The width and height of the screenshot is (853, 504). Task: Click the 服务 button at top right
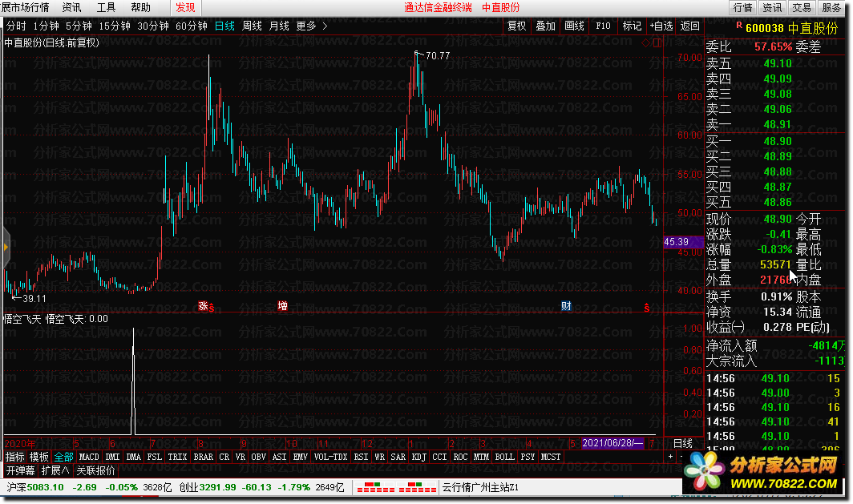point(831,7)
